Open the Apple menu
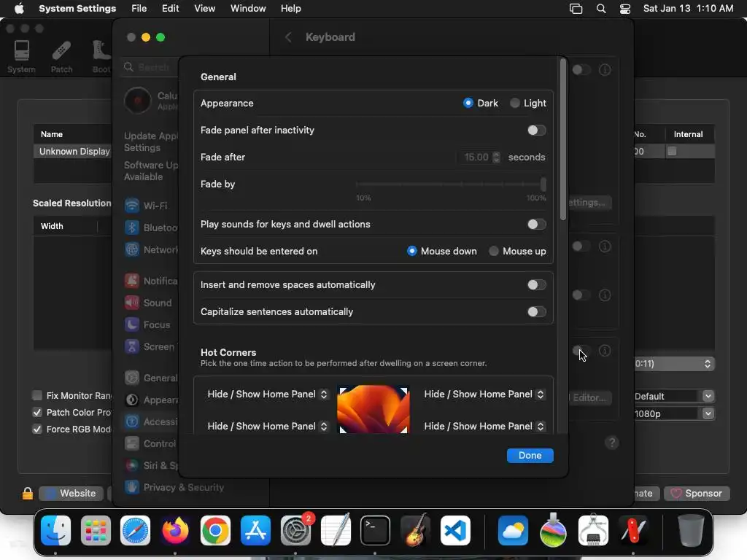The image size is (747, 560). (x=20, y=9)
